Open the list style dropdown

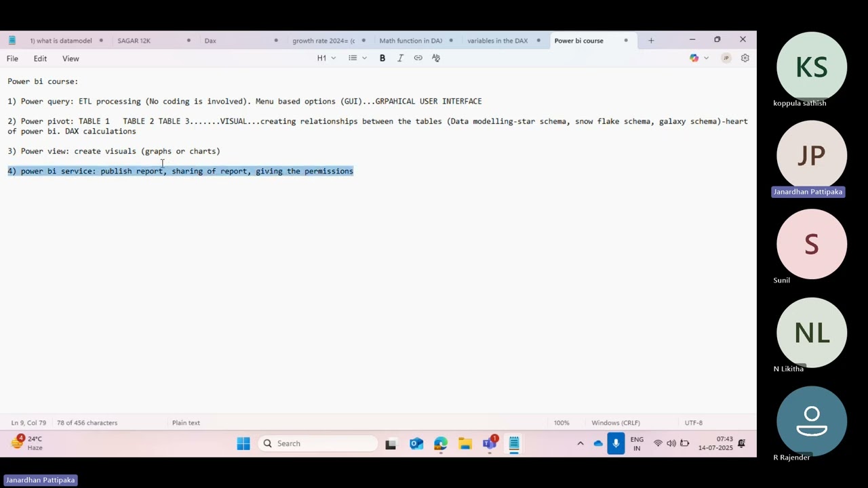tap(357, 58)
